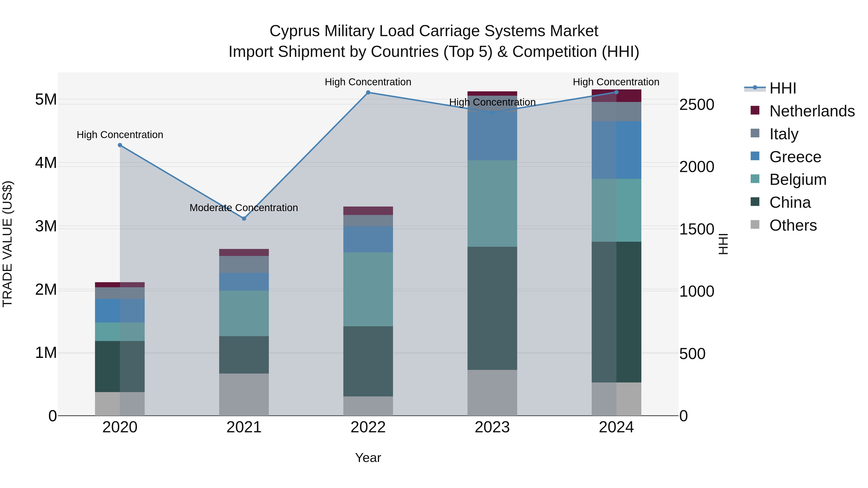
Task: Click the Belgium teal legend swatch
Action: 755,179
